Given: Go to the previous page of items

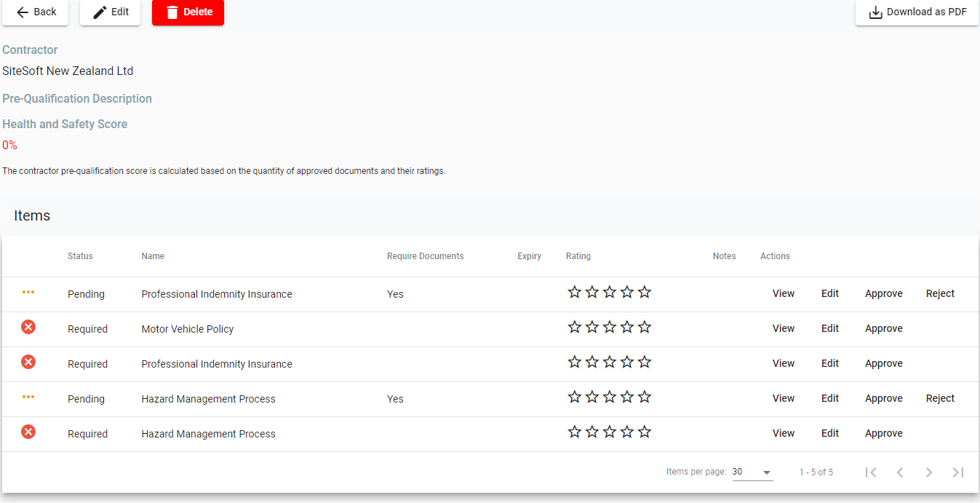Looking at the screenshot, I should 899,472.
